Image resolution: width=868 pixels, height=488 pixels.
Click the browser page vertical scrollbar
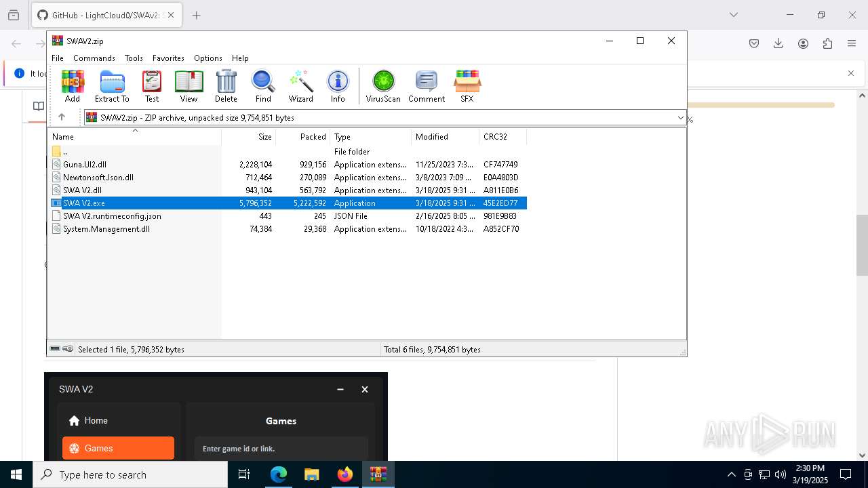(862, 245)
